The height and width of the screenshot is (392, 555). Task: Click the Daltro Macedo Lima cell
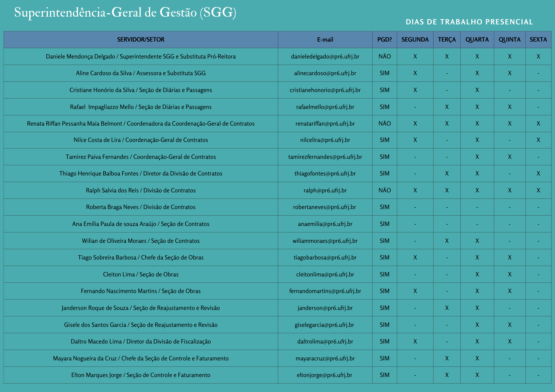click(141, 342)
